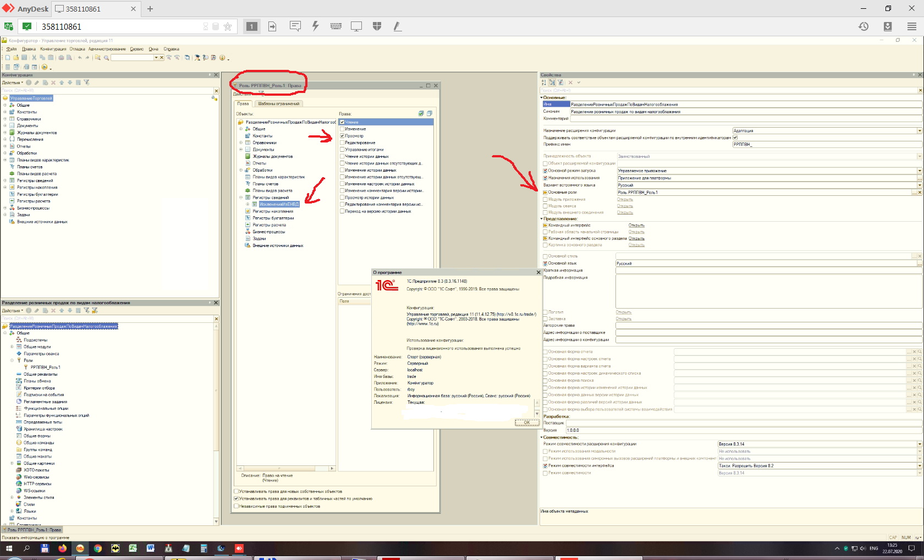Open Конфигурация menu
This screenshot has width=924, height=560.
[x=53, y=49]
